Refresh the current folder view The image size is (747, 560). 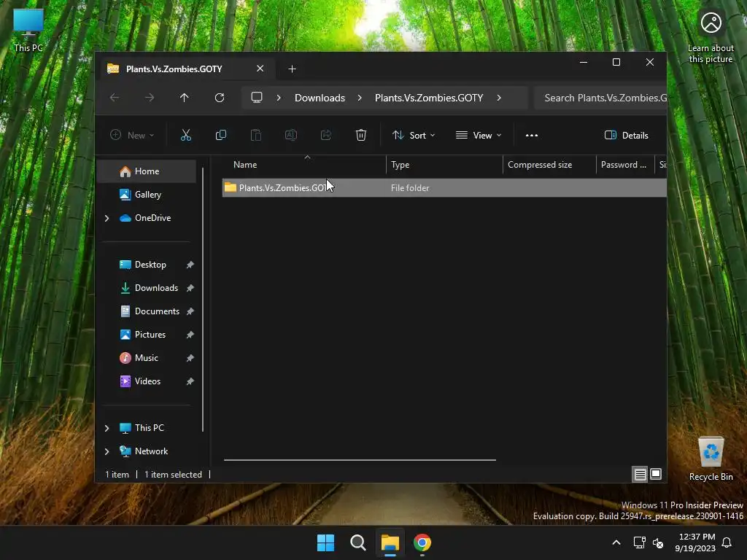pos(219,98)
